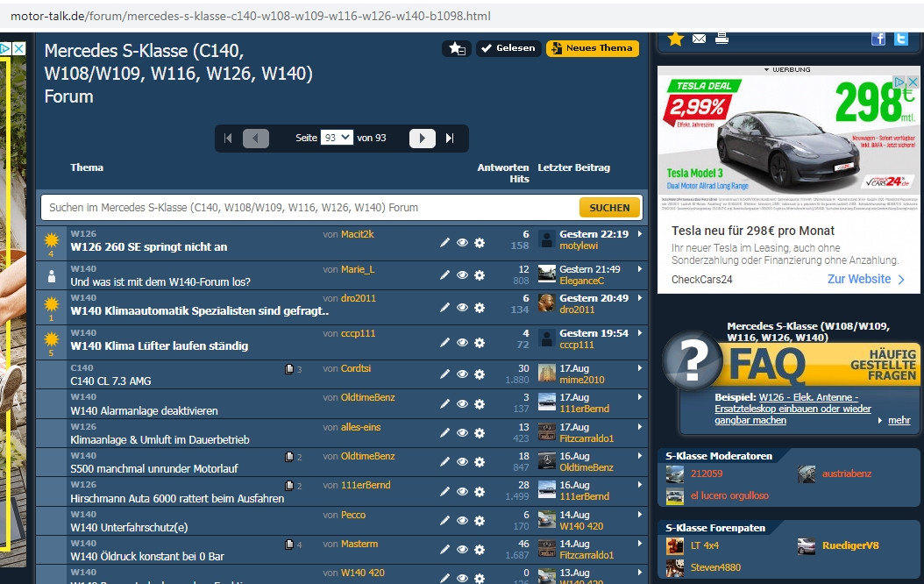Click gear icon in Klima Lüfter laufen row

point(480,342)
